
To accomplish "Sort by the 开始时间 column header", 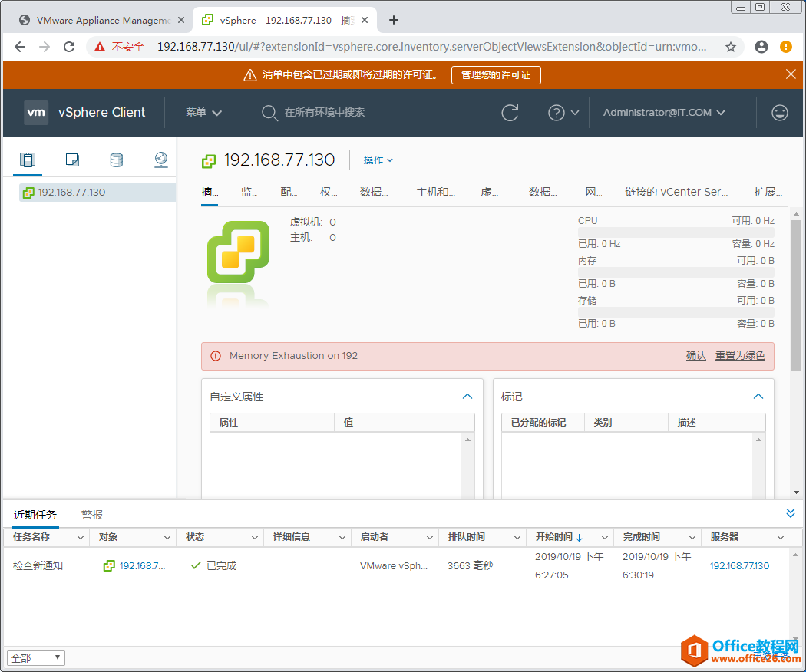I will pyautogui.click(x=554, y=537).
